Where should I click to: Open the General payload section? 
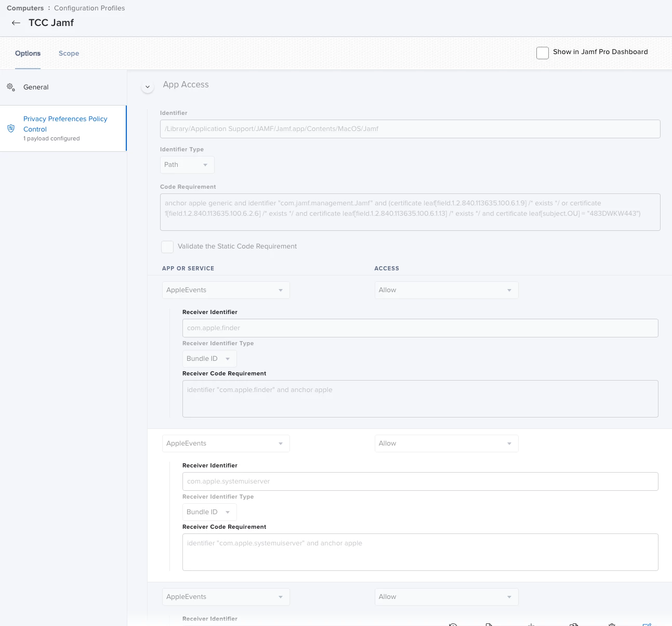(x=63, y=87)
